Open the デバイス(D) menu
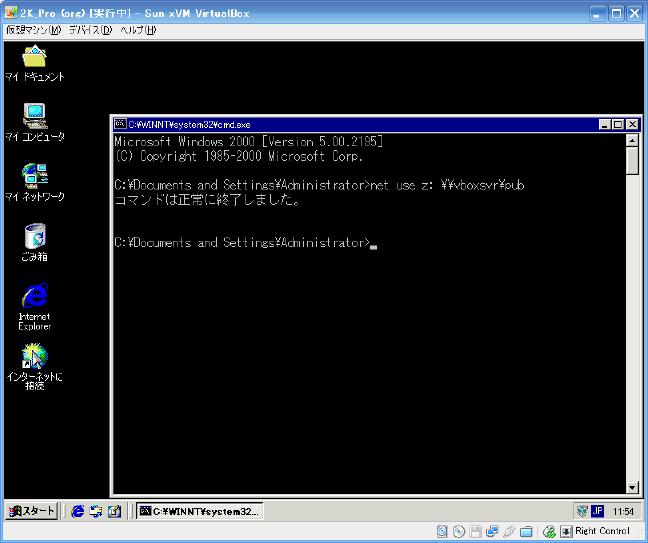The height and width of the screenshot is (543, 648). coord(90,30)
